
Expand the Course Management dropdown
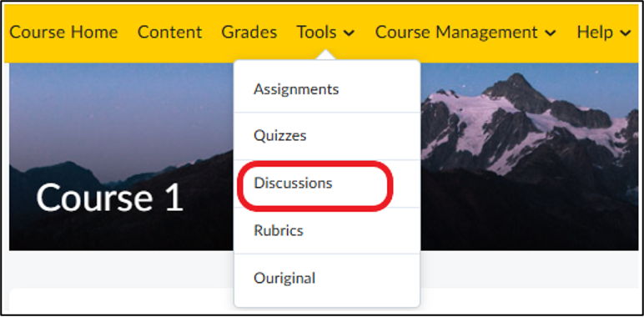click(x=465, y=32)
